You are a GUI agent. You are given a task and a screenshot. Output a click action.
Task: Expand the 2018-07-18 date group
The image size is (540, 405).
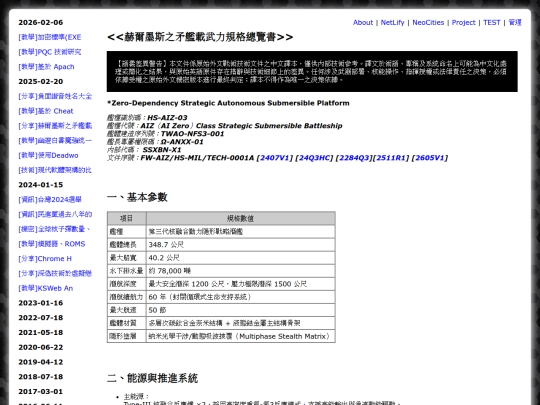pos(41,376)
